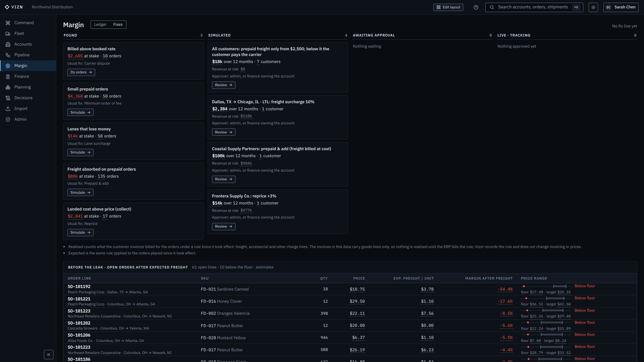
Task: Select the Margin dollar icon
Action: click(8, 66)
